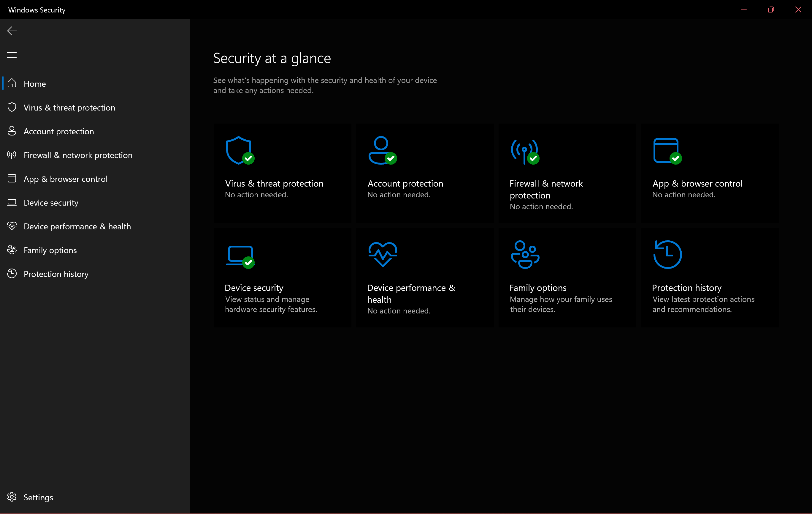The height and width of the screenshot is (514, 812).
Task: Click the Home icon in sidebar
Action: 12,83
